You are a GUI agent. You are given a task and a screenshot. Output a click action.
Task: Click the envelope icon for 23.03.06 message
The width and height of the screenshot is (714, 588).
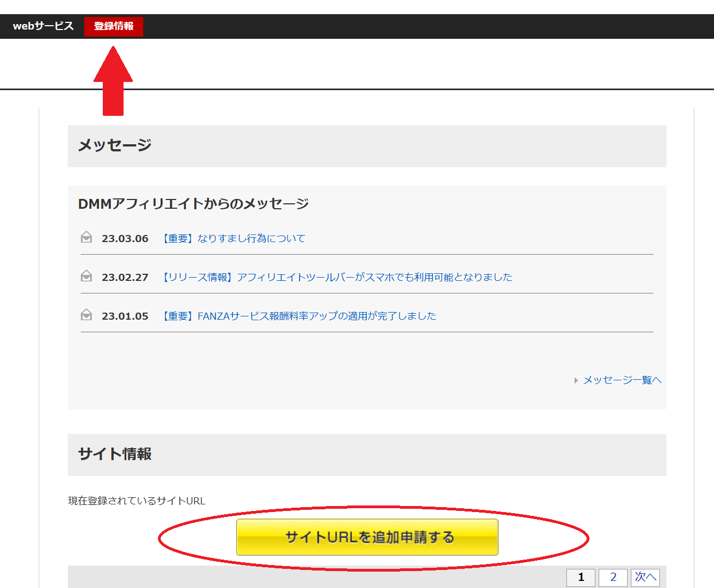[86, 237]
